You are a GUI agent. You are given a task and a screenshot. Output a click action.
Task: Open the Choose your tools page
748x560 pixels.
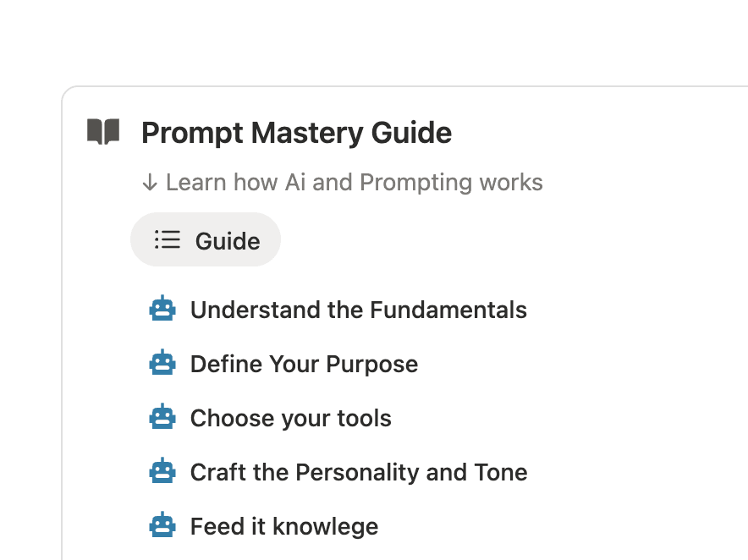290,418
